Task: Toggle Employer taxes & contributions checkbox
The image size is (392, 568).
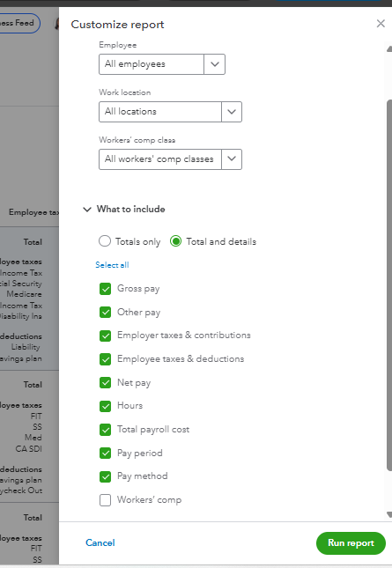Action: [105, 336]
